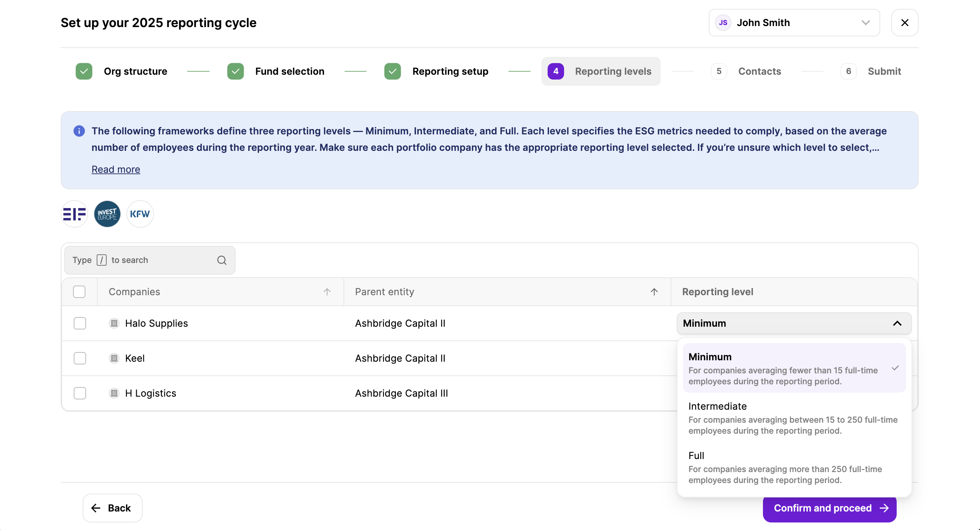Click the Keel company name

pos(135,358)
